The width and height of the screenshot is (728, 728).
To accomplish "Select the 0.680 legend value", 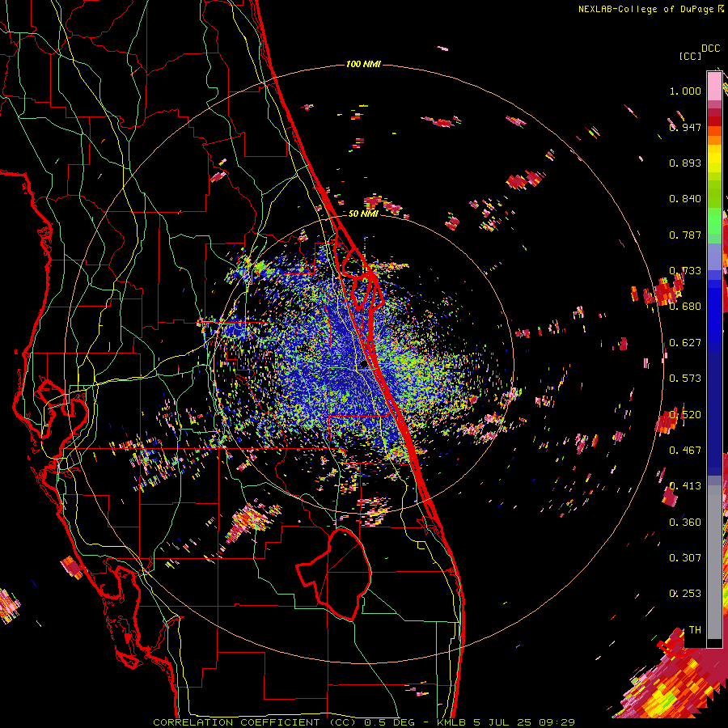I will point(685,307).
